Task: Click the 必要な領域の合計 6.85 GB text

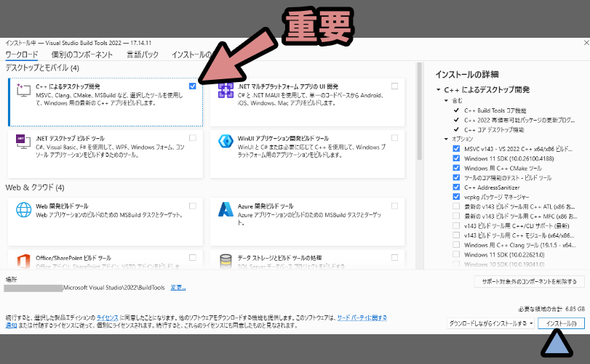Action: [x=551, y=310]
